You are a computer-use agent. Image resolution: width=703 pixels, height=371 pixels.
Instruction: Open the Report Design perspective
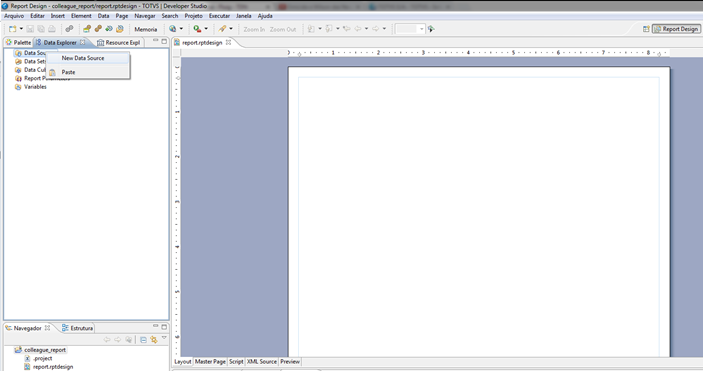[x=676, y=29]
